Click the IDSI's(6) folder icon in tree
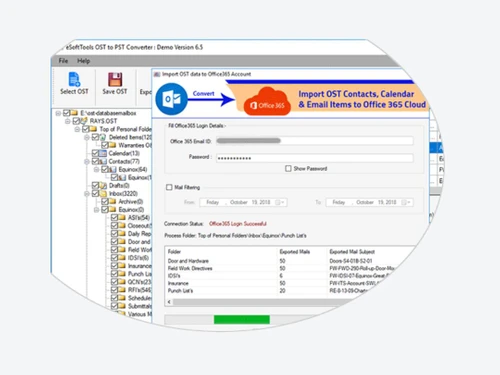Viewport: 500px width, 375px height. (x=123, y=258)
